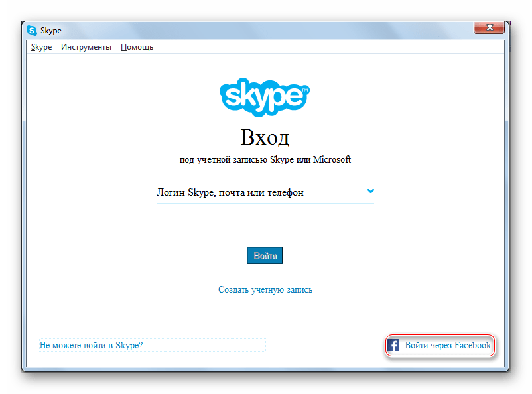
Task: Close the Skype window
Action: point(490,27)
